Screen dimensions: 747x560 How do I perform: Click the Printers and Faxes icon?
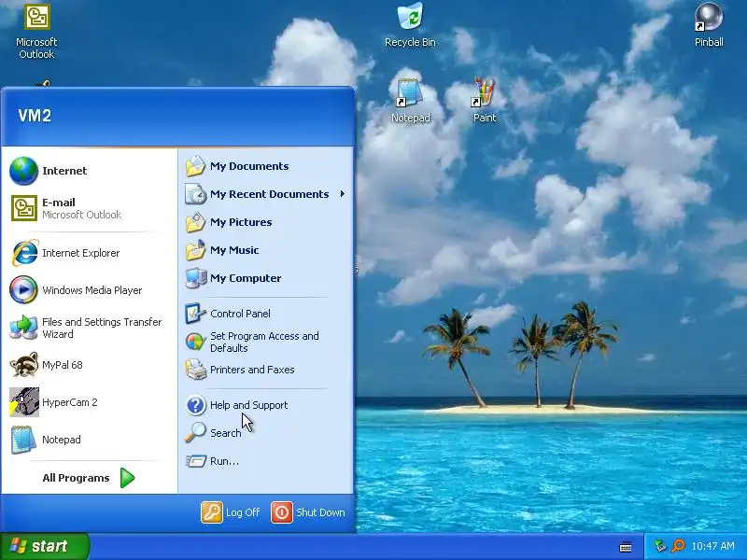coord(195,370)
